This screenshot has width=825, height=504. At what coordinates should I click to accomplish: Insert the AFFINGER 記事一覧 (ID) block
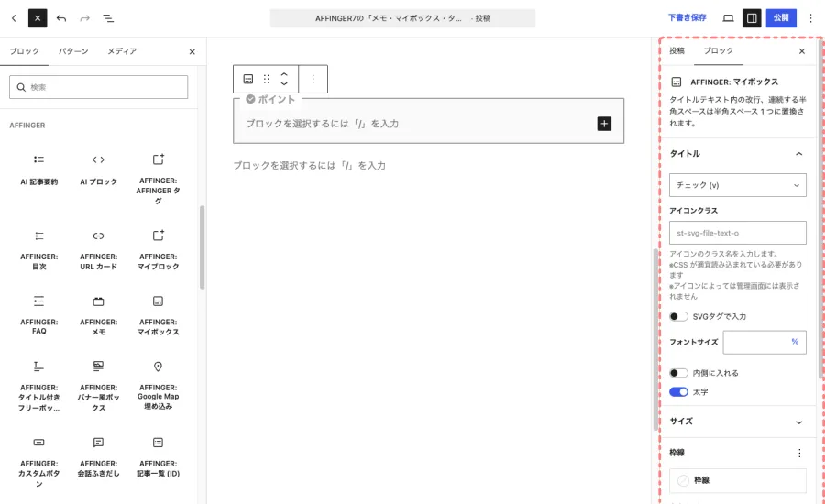tap(158, 456)
